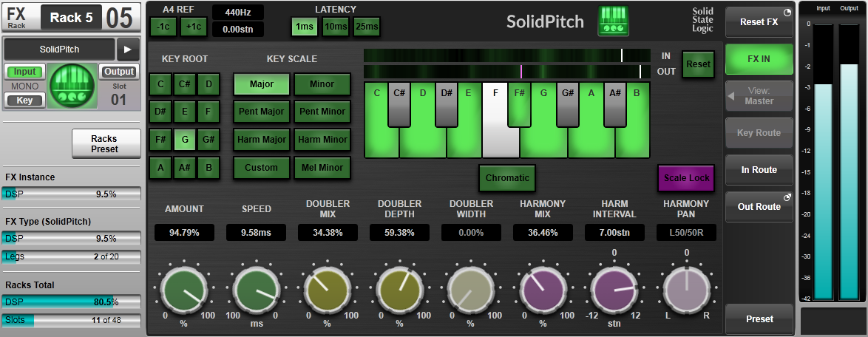Click the Amount knob
868x337 pixels.
point(183,289)
